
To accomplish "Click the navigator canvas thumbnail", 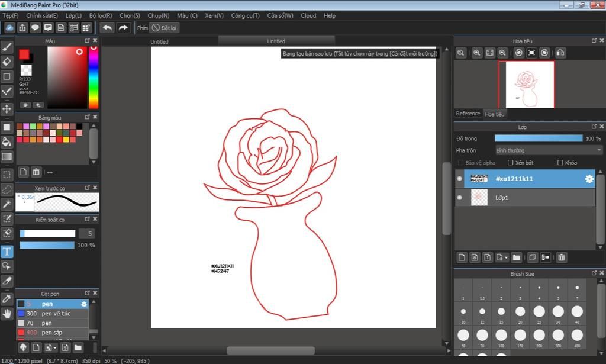I will click(530, 85).
